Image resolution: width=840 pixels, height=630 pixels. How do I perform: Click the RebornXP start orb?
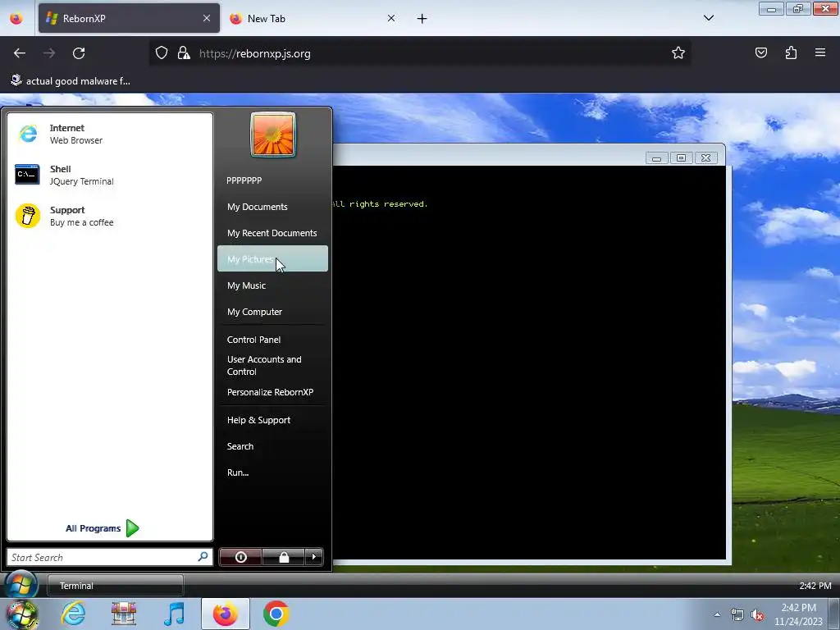click(21, 585)
